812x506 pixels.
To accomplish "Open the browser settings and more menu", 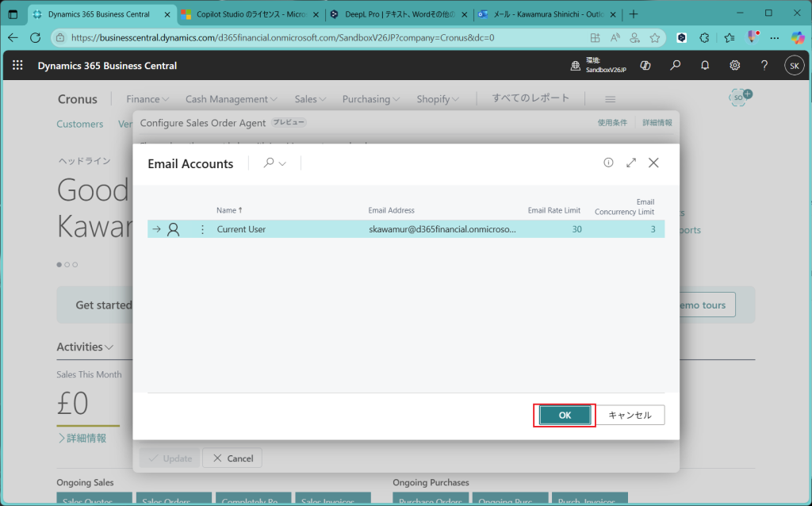I will [x=774, y=38].
